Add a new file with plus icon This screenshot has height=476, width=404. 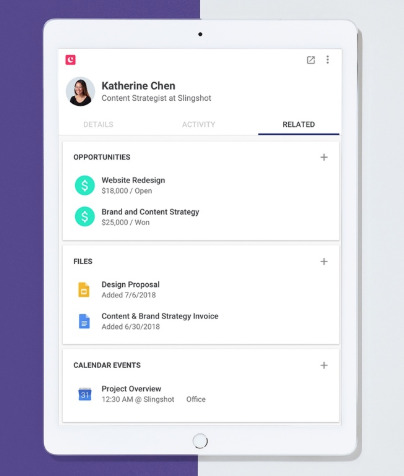[324, 261]
